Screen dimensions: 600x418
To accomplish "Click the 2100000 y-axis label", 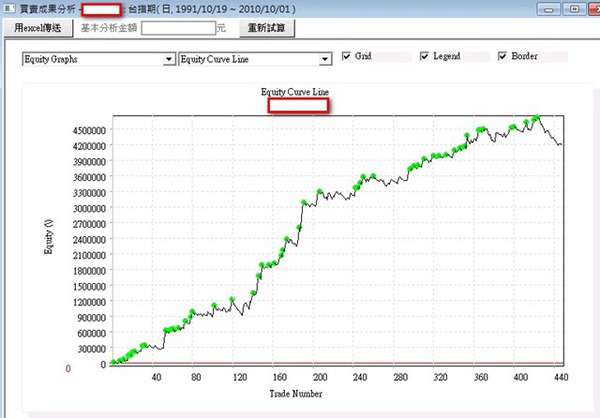I will point(89,255).
